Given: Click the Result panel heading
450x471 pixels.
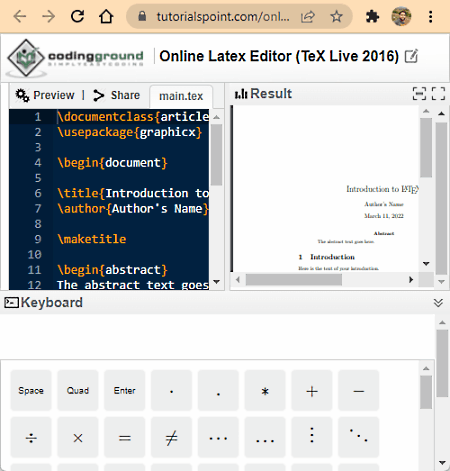Looking at the screenshot, I should (271, 93).
